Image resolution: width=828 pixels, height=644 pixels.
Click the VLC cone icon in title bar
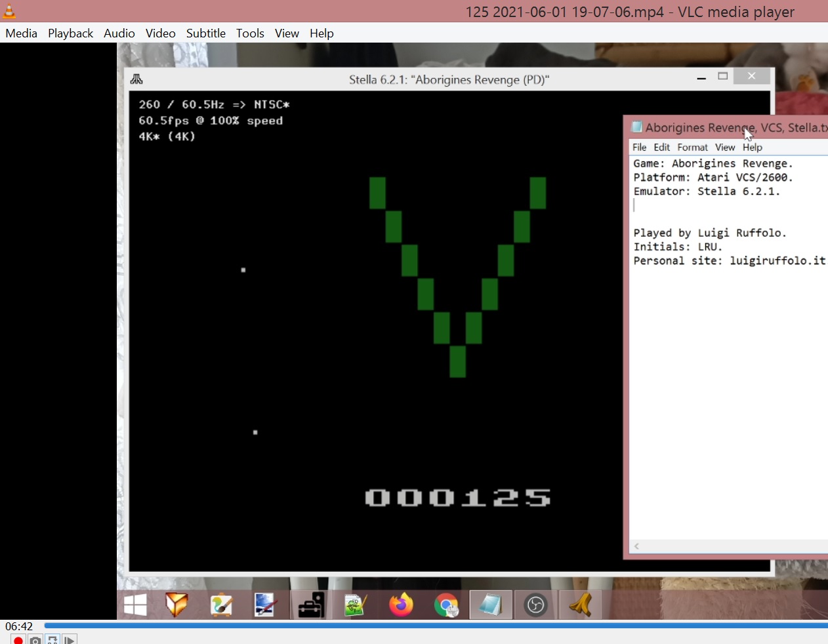[x=9, y=11]
